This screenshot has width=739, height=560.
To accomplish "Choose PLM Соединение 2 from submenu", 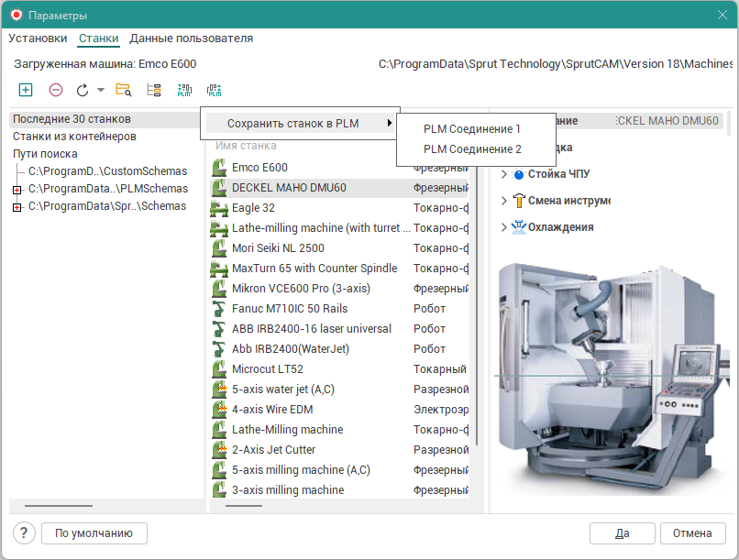I will tap(471, 149).
